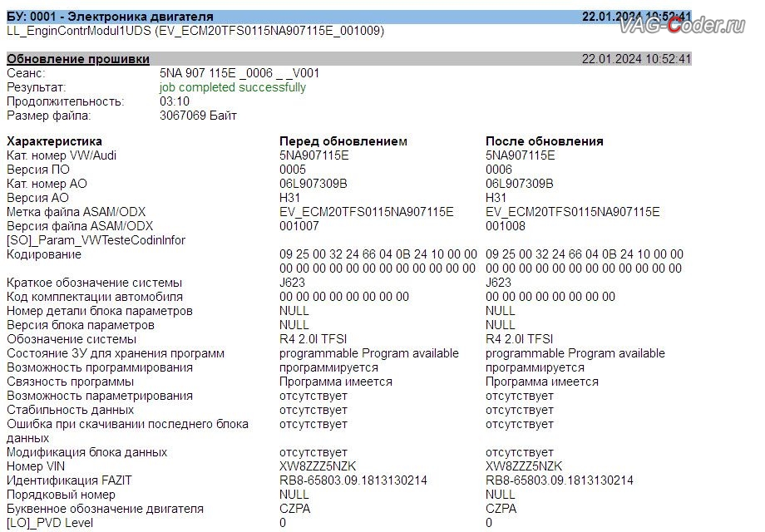Click the 'После обновления' column header
This screenshot has height=532, width=765.
tap(544, 141)
